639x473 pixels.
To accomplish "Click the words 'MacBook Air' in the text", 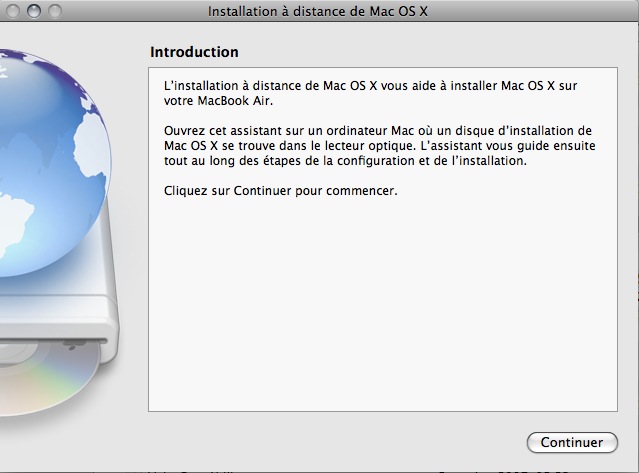I will coord(234,101).
